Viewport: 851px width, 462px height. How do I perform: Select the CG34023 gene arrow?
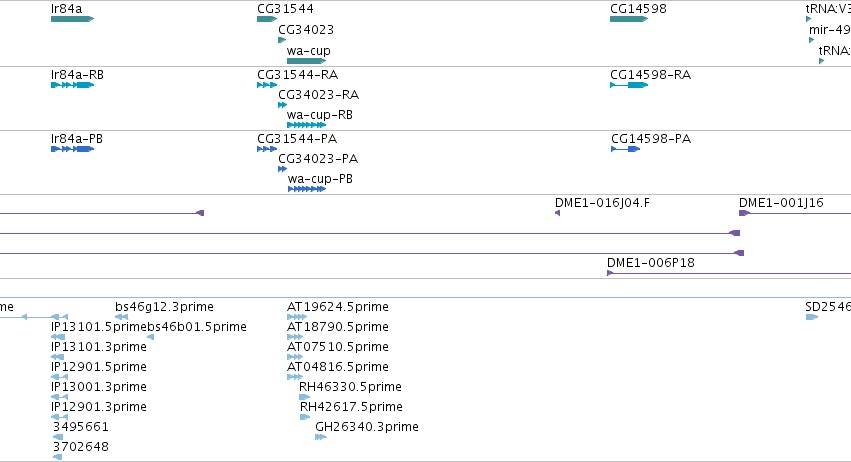(x=282, y=40)
